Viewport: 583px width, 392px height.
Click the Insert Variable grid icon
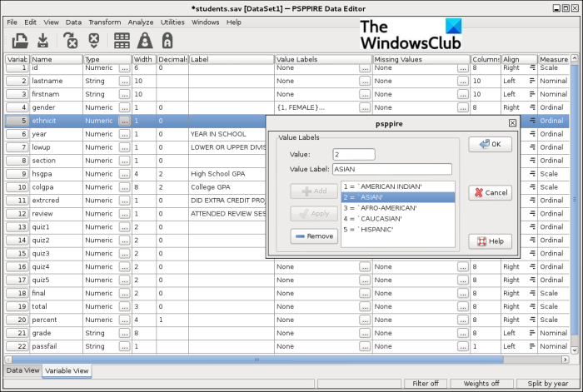coord(122,41)
